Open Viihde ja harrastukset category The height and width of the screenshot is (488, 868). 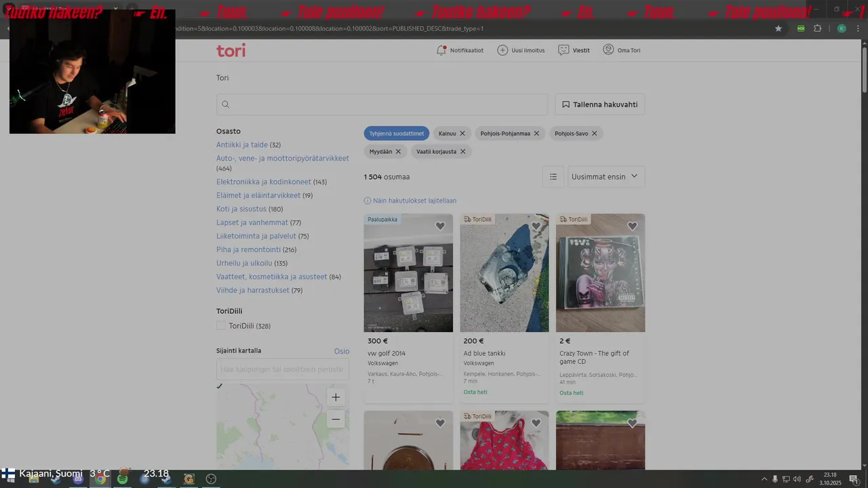253,290
